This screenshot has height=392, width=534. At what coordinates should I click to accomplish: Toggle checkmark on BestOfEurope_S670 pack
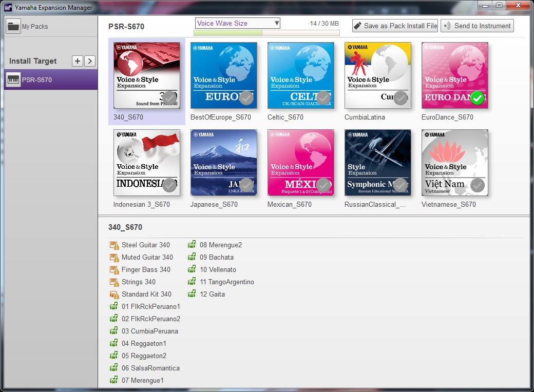pyautogui.click(x=246, y=98)
